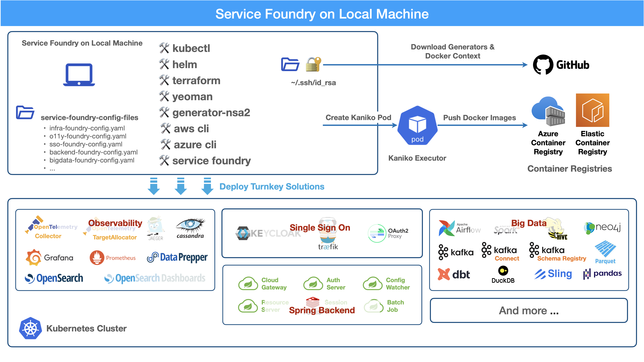The image size is (644, 362).
Task: Click the Kafka Schema Registry logo
Action: click(557, 252)
